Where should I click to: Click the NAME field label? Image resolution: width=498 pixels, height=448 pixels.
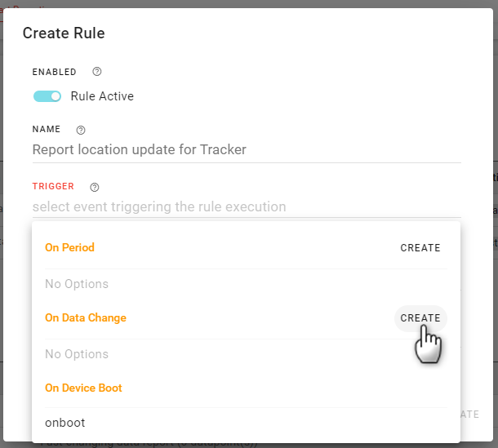47,130
